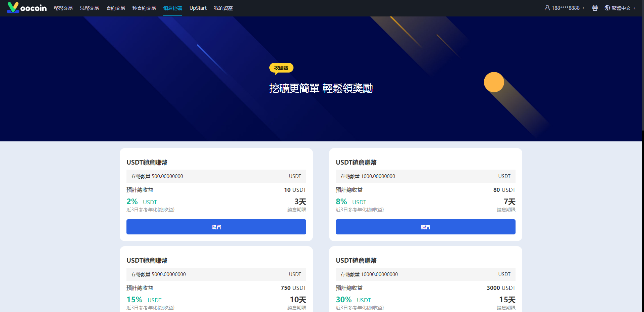Click the Voocoin logo

point(26,8)
